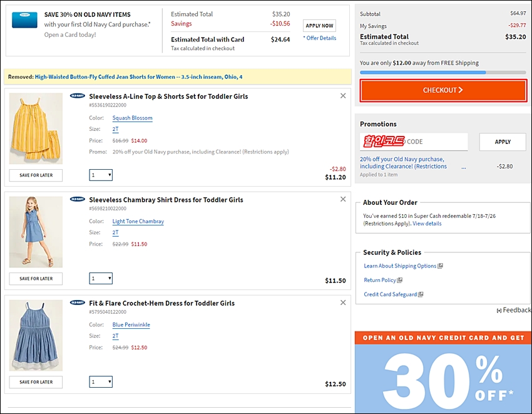Save the yellow A-Line Top set for later
532x414 pixels.
coord(36,175)
